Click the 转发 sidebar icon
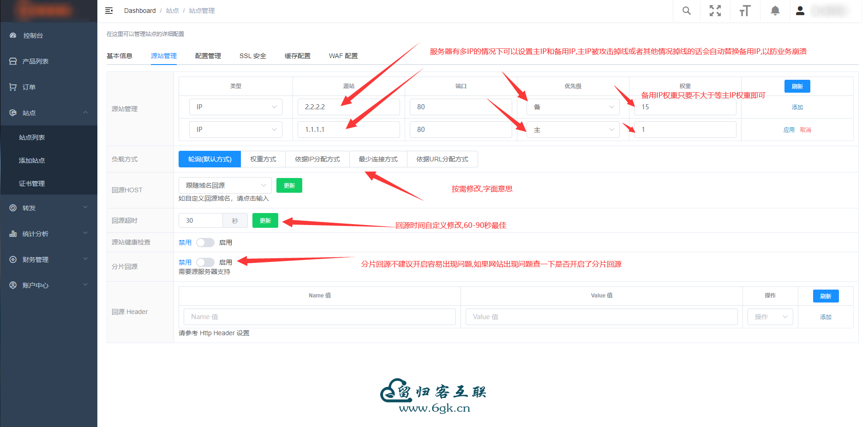The image size is (868, 427). pos(13,208)
